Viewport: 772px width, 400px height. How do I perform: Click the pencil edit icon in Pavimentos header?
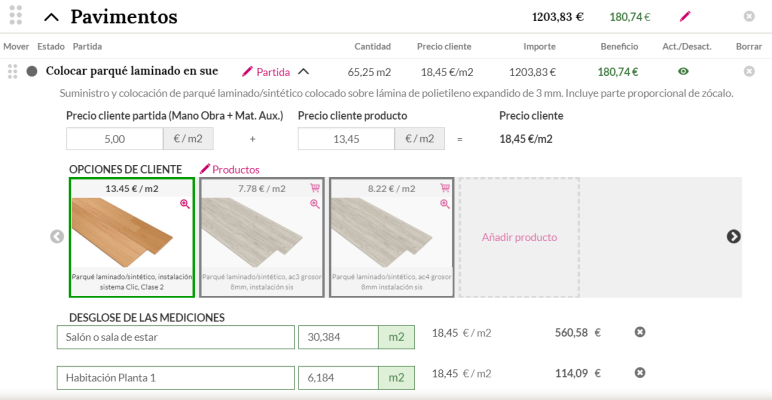click(x=685, y=17)
